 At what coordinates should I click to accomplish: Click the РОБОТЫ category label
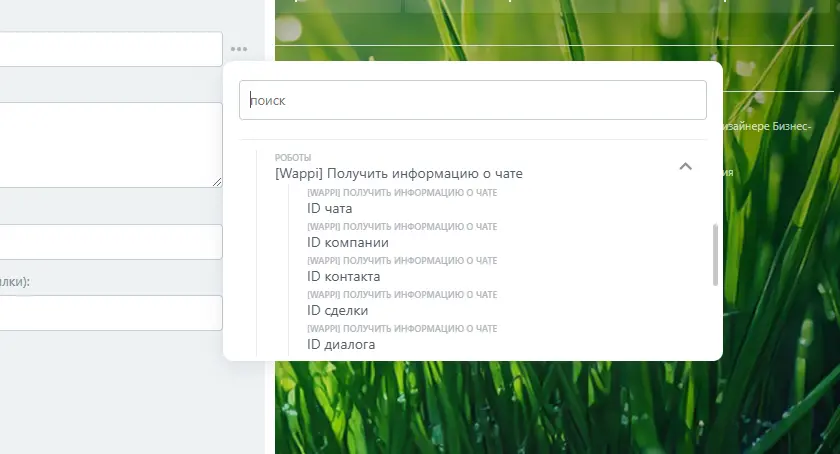click(292, 158)
